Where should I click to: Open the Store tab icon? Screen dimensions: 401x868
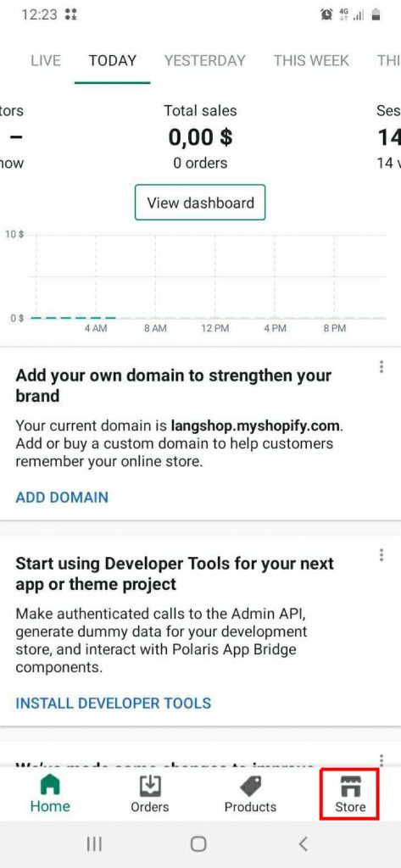pos(350,786)
